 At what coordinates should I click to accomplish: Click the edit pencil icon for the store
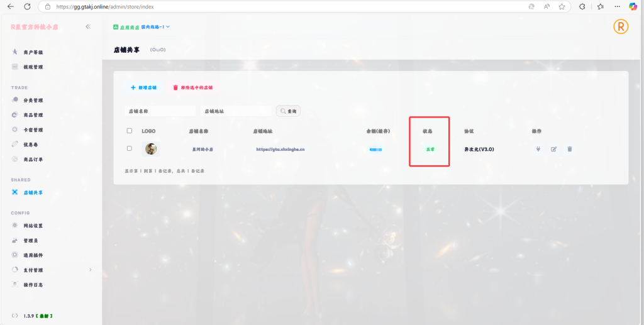[553, 149]
